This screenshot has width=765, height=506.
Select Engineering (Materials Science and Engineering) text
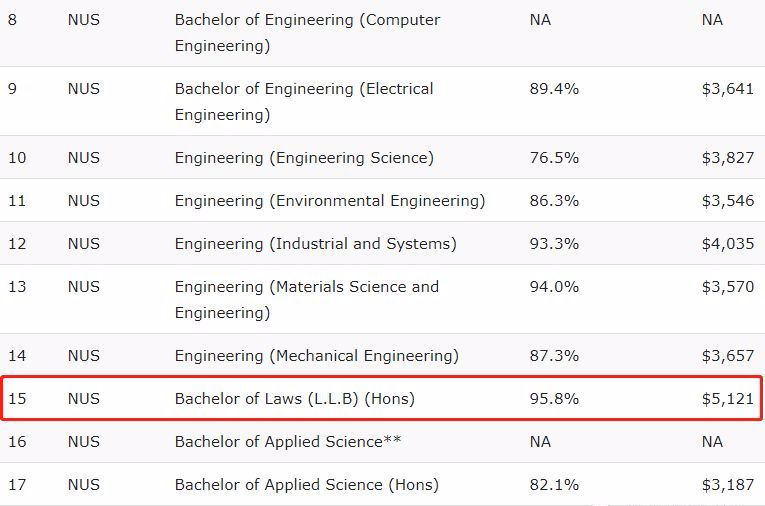tap(306, 299)
